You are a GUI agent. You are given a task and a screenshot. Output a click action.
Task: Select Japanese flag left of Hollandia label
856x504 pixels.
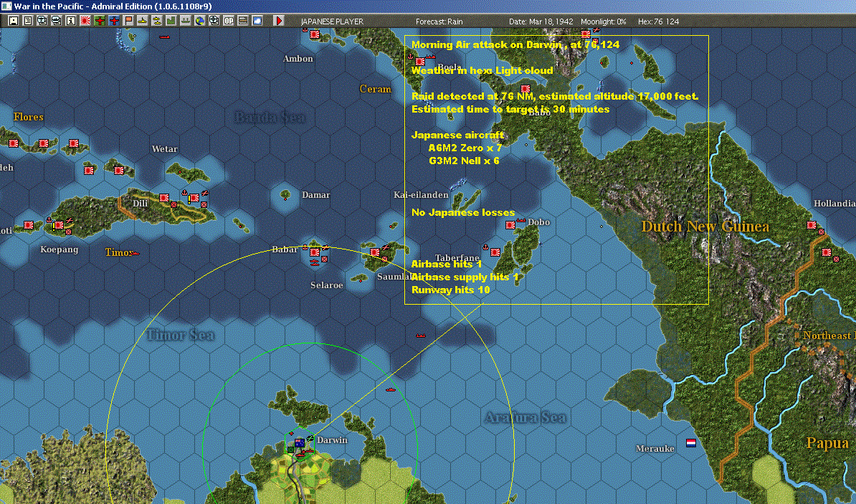[812, 225]
